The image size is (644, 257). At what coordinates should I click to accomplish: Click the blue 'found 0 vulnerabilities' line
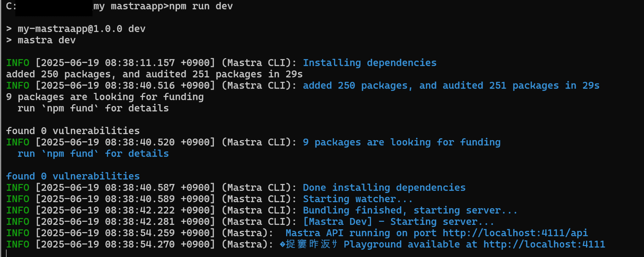[73, 176]
